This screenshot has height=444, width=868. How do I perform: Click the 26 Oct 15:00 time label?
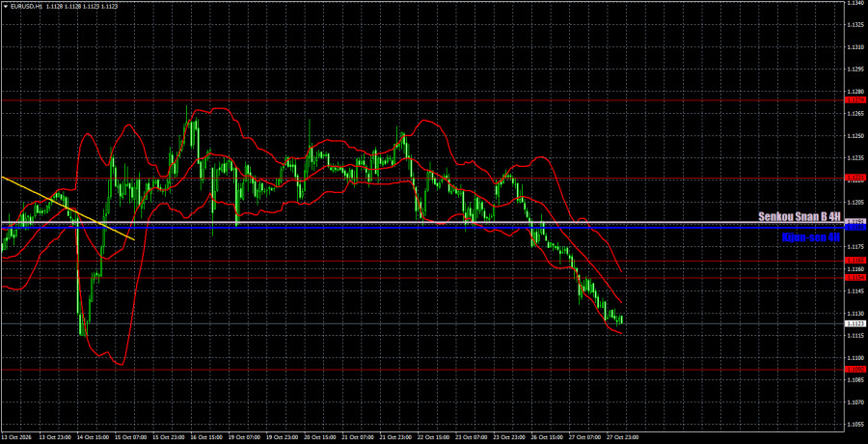click(x=545, y=438)
